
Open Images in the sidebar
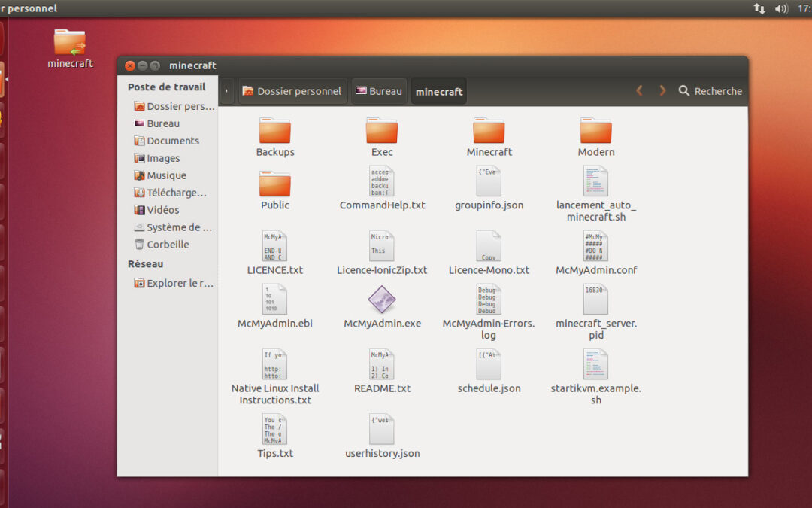pyautogui.click(x=157, y=158)
